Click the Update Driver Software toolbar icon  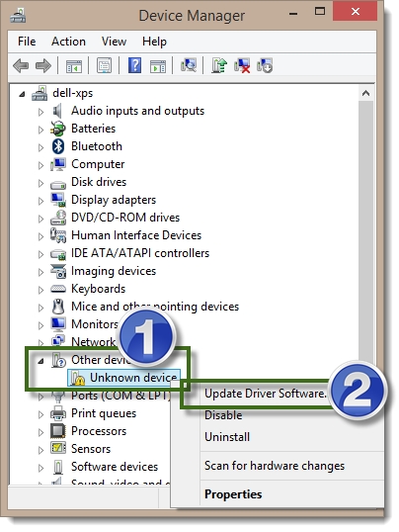pos(218,65)
